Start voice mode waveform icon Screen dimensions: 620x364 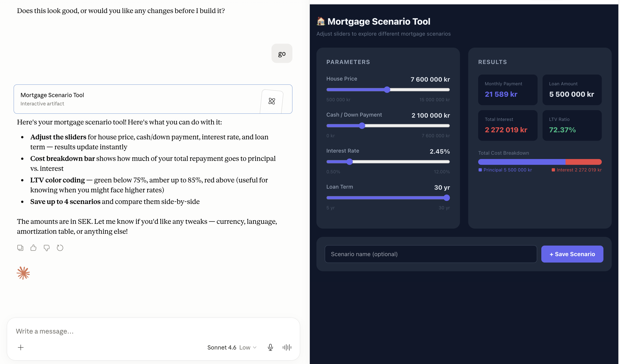pos(287,347)
